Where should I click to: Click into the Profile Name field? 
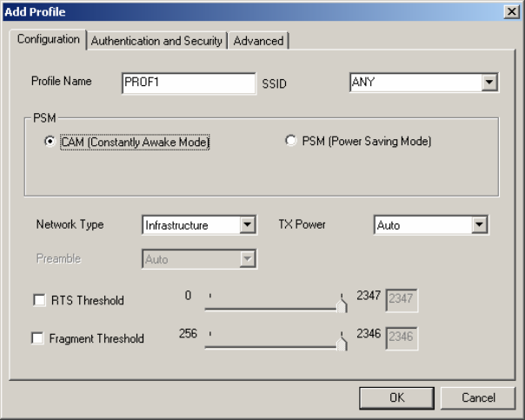pos(189,83)
